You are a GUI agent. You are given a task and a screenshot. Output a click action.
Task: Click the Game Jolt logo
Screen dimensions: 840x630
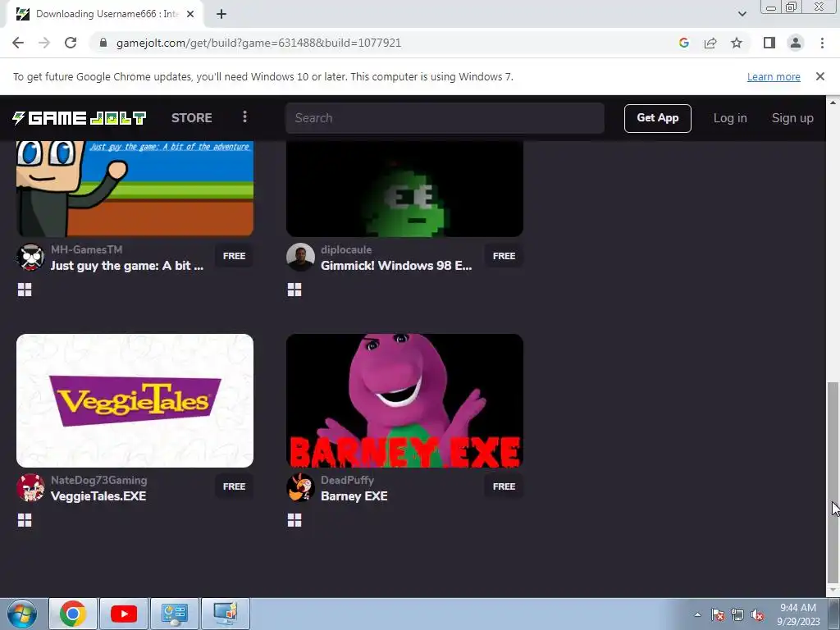coord(80,118)
